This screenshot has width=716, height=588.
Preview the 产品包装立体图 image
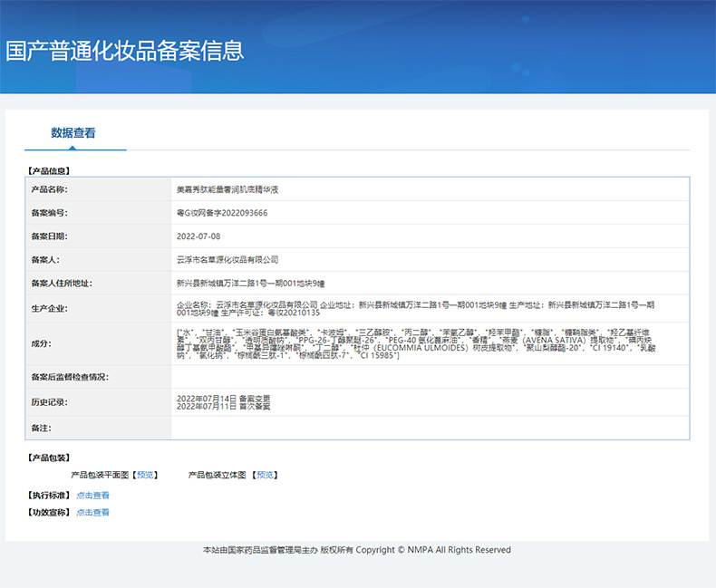click(x=265, y=475)
